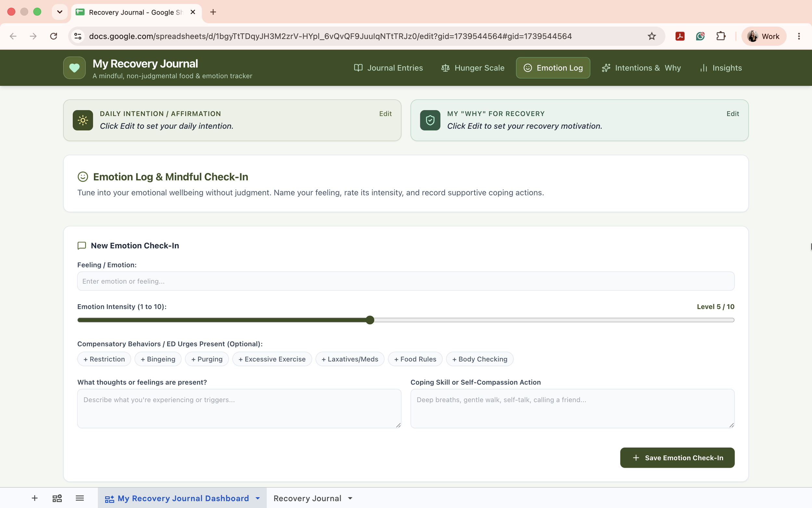The width and height of the screenshot is (812, 508).
Task: Edit the Daily Intention card
Action: point(385,113)
